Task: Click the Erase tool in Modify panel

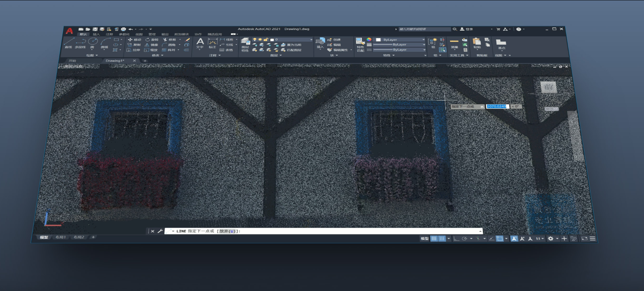Action: 188,40
